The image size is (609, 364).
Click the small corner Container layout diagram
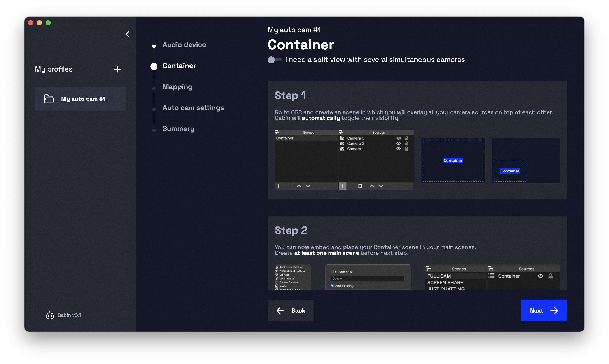[x=526, y=161]
